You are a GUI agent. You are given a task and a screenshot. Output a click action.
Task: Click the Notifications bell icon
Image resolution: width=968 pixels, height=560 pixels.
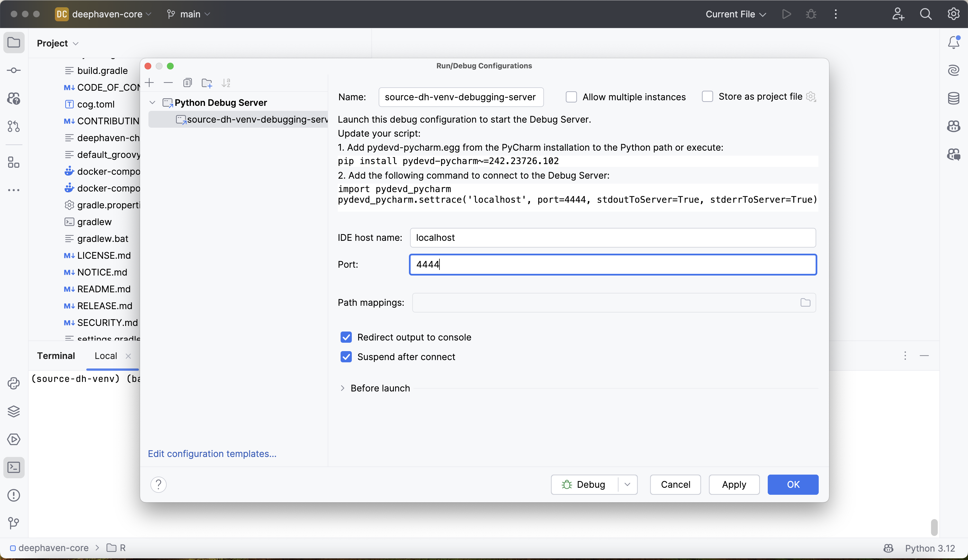[x=953, y=42]
